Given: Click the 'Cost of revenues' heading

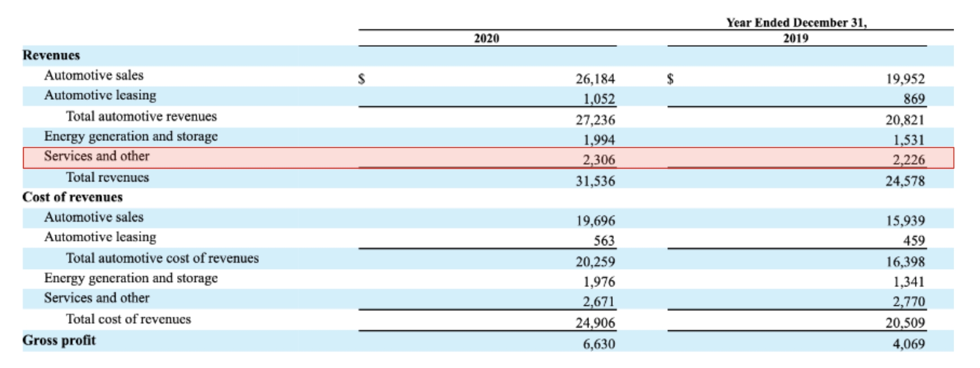Looking at the screenshot, I should [72, 197].
